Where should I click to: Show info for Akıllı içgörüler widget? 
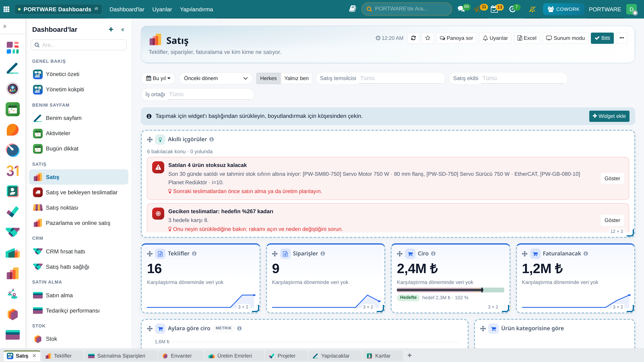click(x=212, y=139)
